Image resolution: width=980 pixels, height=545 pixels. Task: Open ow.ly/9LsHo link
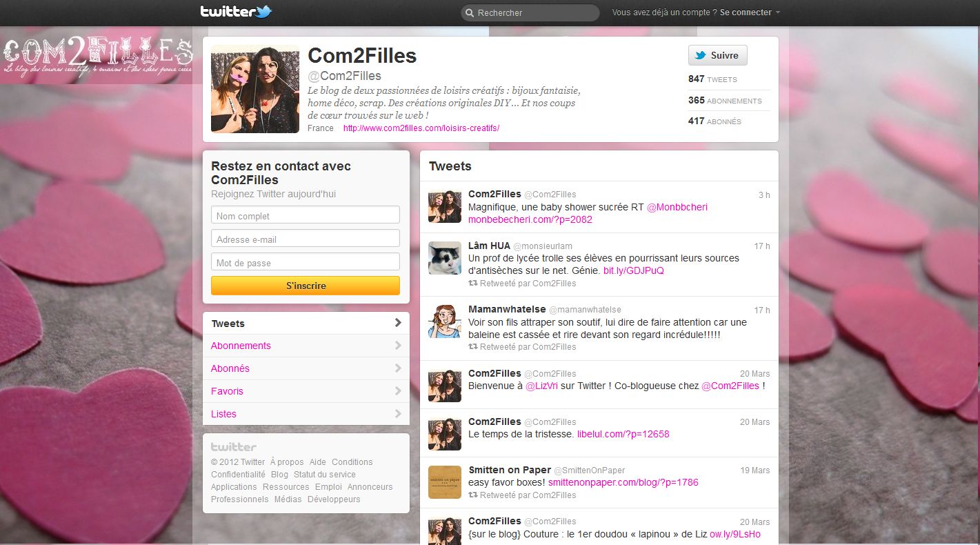(735, 535)
